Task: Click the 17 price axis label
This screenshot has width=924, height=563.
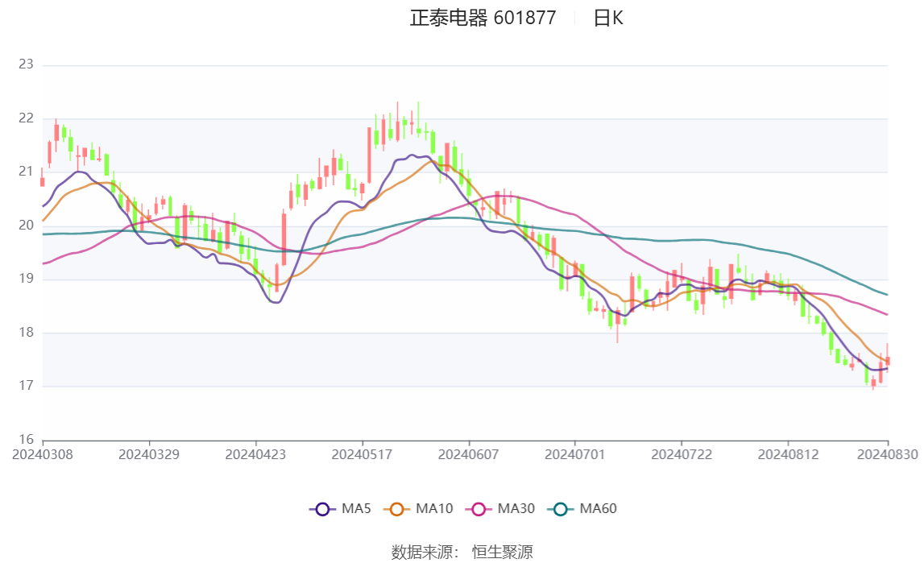Action: [x=26, y=386]
